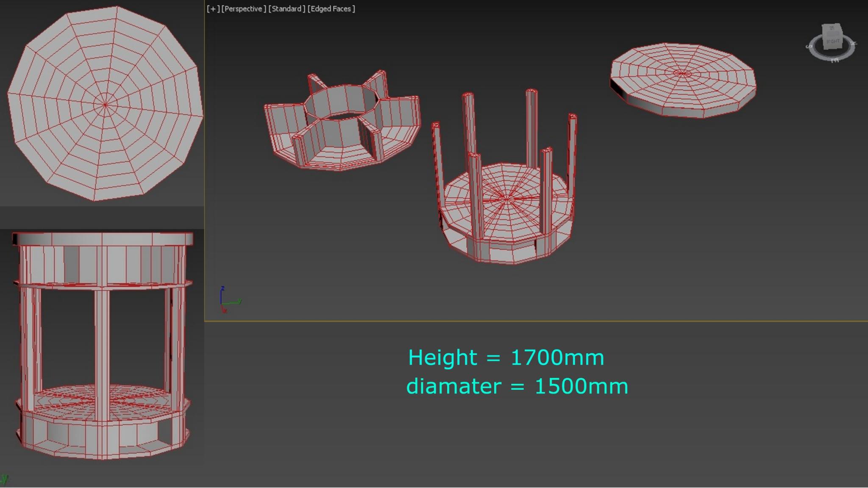Click the Height = 1700mm annotation text

pos(506,358)
